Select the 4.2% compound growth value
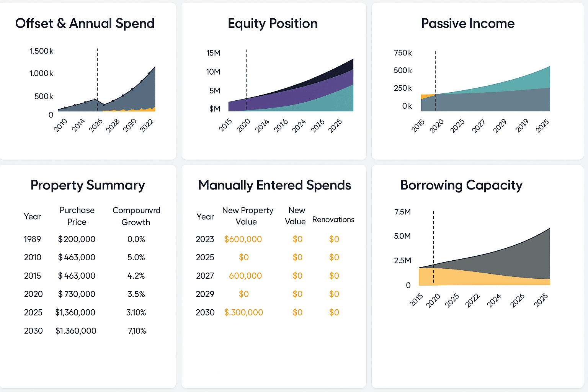 point(136,276)
